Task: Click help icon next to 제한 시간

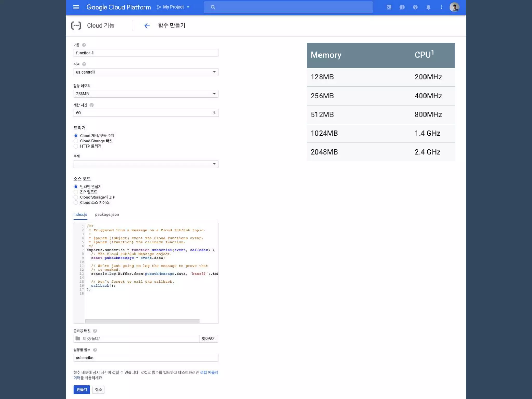Action: click(x=91, y=105)
